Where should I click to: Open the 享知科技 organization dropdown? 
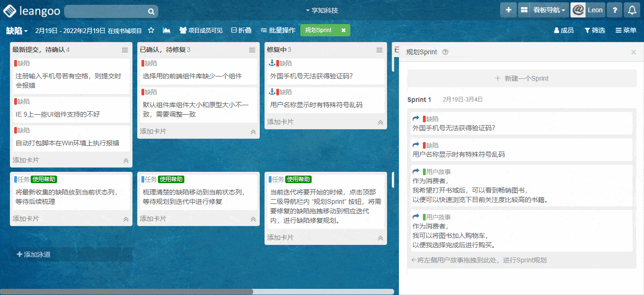click(x=322, y=10)
